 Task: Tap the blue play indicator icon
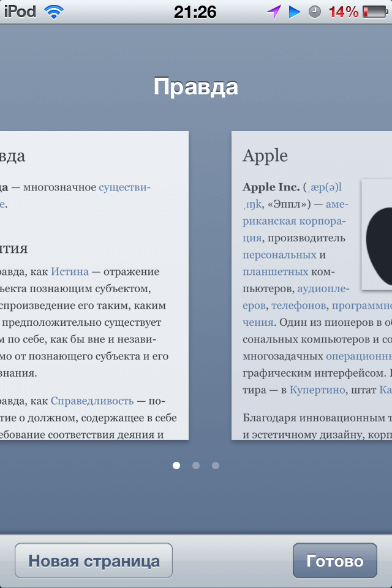[295, 12]
